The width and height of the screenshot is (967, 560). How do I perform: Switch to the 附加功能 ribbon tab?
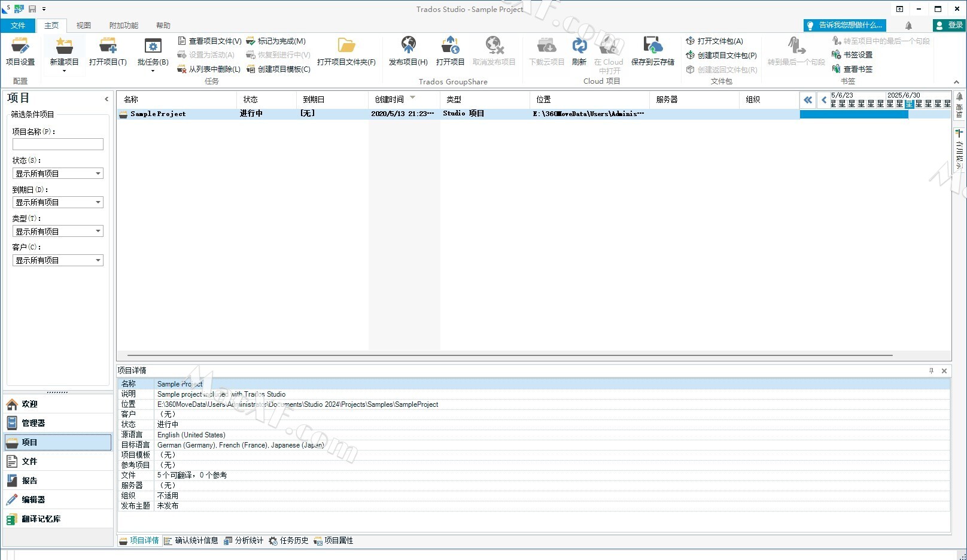pos(124,26)
